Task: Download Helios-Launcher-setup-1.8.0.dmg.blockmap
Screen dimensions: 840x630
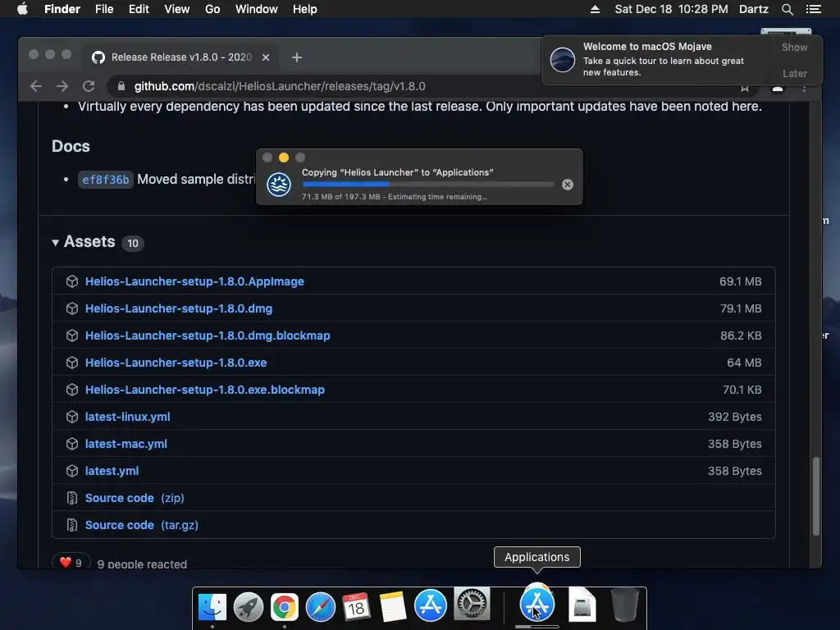Action: 208,336
